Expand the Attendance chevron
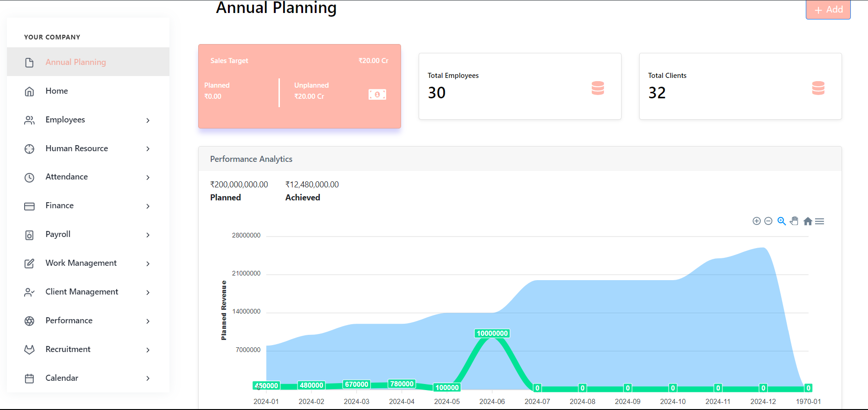 (148, 178)
